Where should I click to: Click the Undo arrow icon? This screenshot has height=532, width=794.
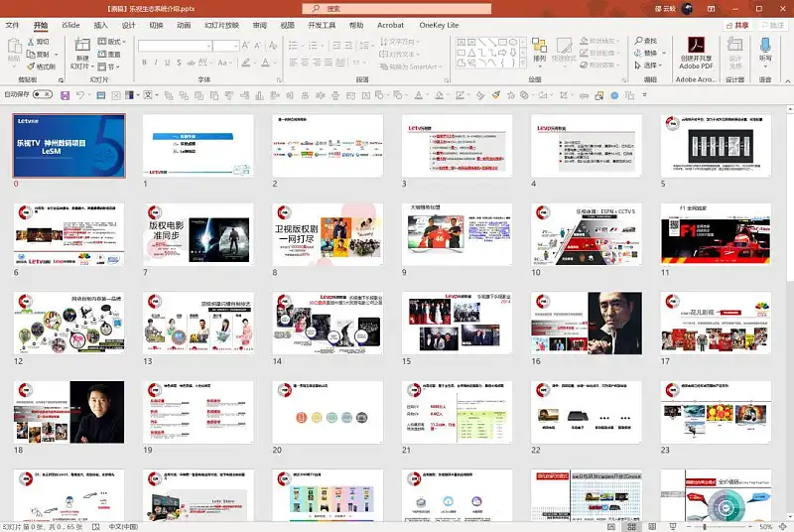(x=79, y=95)
